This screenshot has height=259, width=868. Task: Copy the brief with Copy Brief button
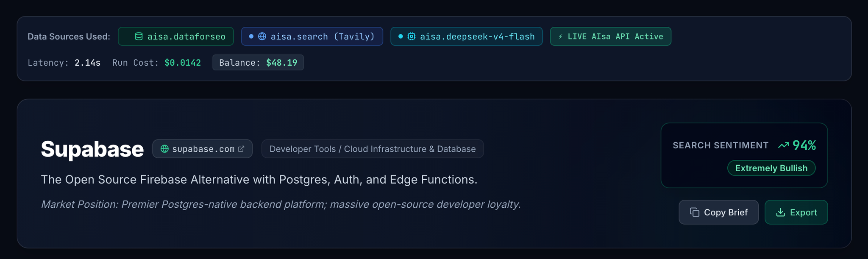coord(718,212)
